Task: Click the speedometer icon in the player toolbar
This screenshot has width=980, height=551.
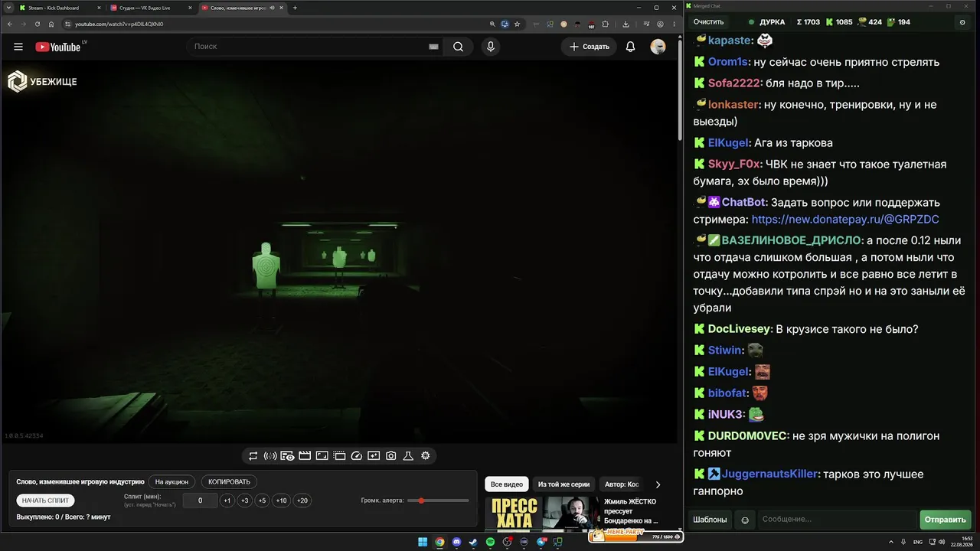Action: coord(356,456)
